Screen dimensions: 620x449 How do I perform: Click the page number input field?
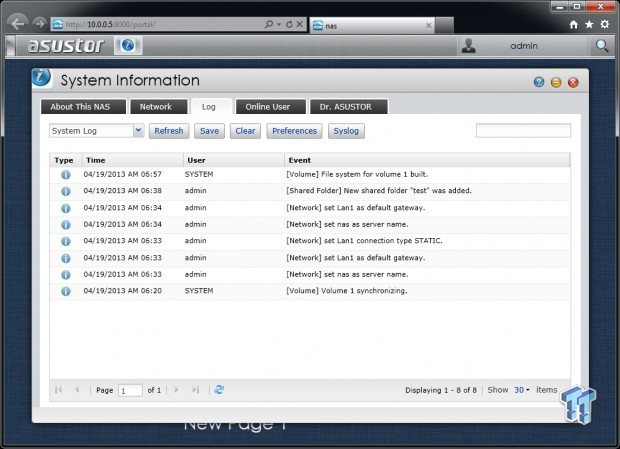pyautogui.click(x=130, y=391)
